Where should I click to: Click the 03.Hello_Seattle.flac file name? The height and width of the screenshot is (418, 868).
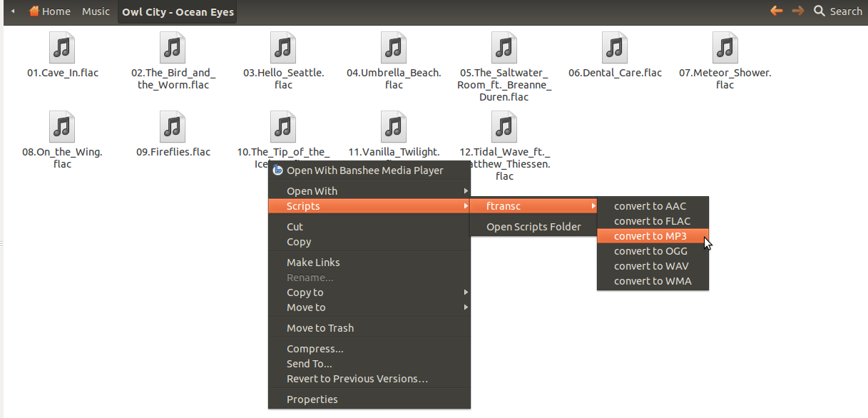[284, 78]
